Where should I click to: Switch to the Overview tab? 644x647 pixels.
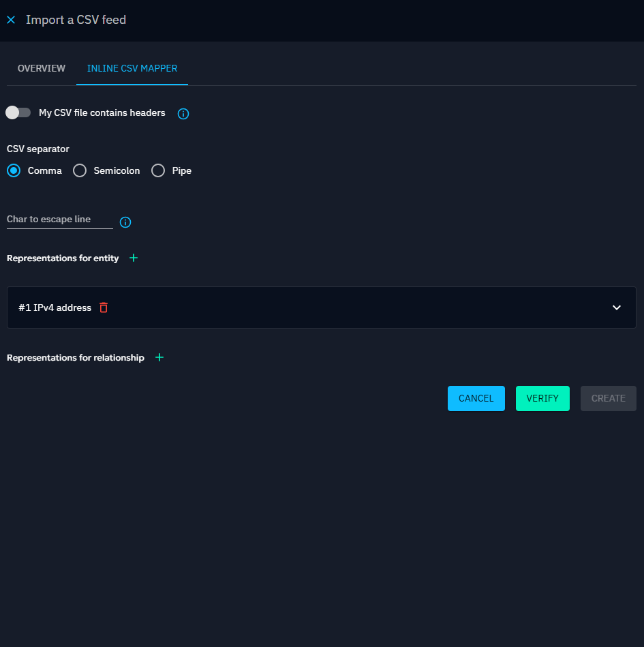click(42, 68)
